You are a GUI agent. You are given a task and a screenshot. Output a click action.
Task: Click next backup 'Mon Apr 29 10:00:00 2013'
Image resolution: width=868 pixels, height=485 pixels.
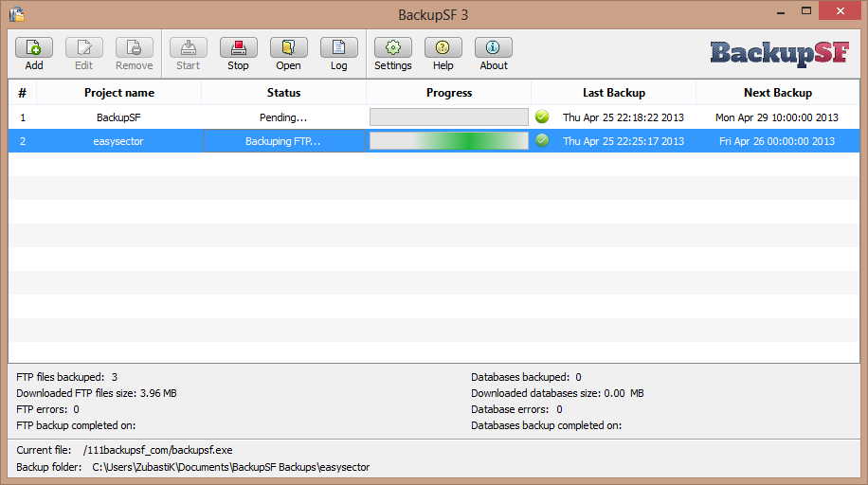[x=777, y=117]
